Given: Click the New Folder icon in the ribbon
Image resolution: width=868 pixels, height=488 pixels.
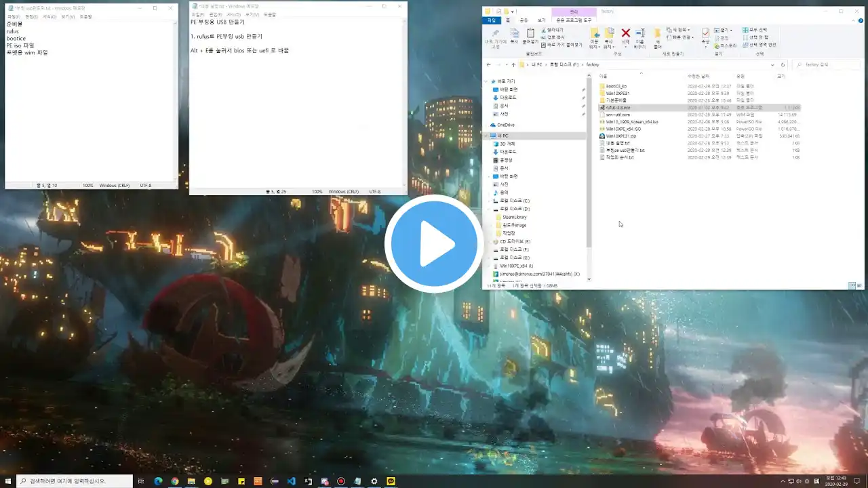Looking at the screenshot, I should (657, 34).
